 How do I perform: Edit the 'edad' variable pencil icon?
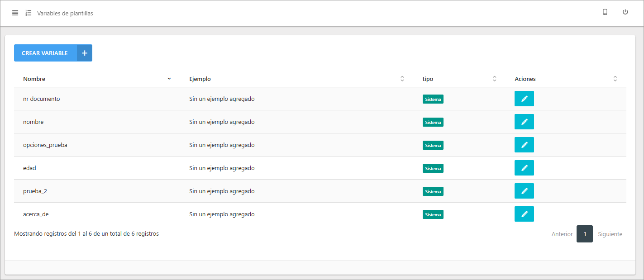(524, 168)
